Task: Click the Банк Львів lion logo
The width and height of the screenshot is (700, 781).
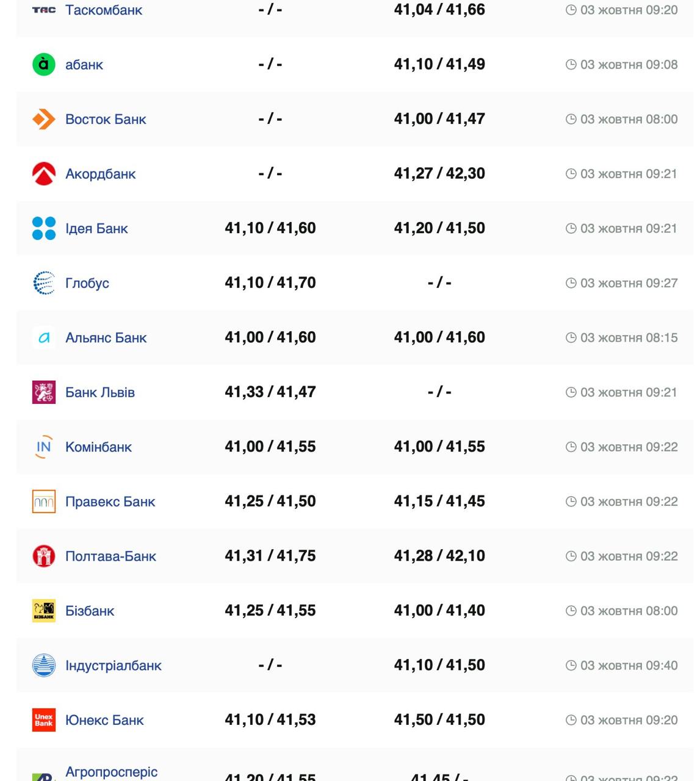Action: [x=43, y=392]
